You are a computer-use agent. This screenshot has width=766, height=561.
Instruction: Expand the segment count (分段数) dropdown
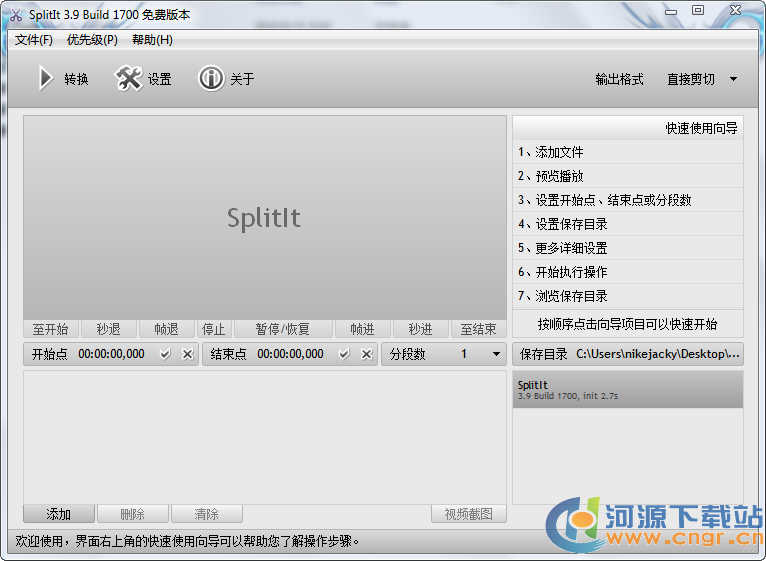pos(496,354)
